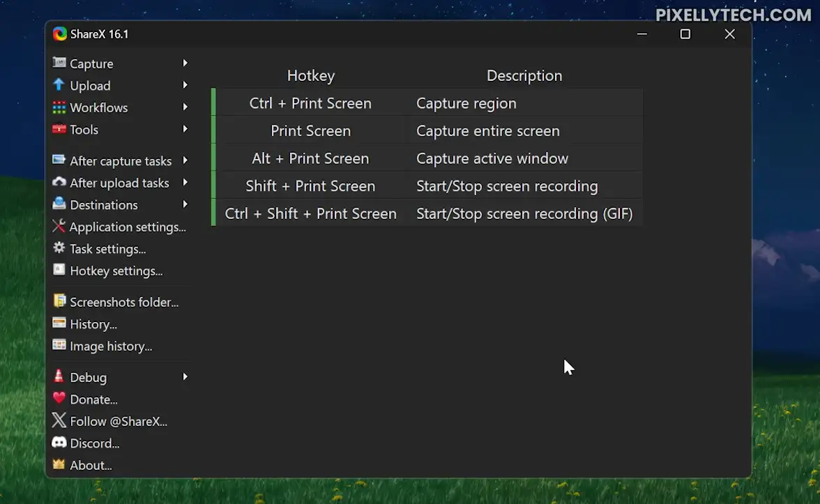Minimize the ShareX window

(x=642, y=34)
